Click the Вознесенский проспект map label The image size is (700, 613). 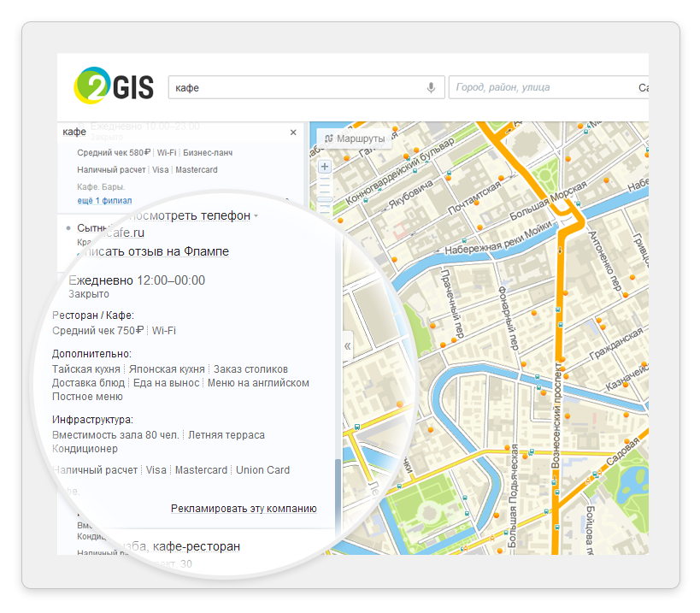pos(556,416)
